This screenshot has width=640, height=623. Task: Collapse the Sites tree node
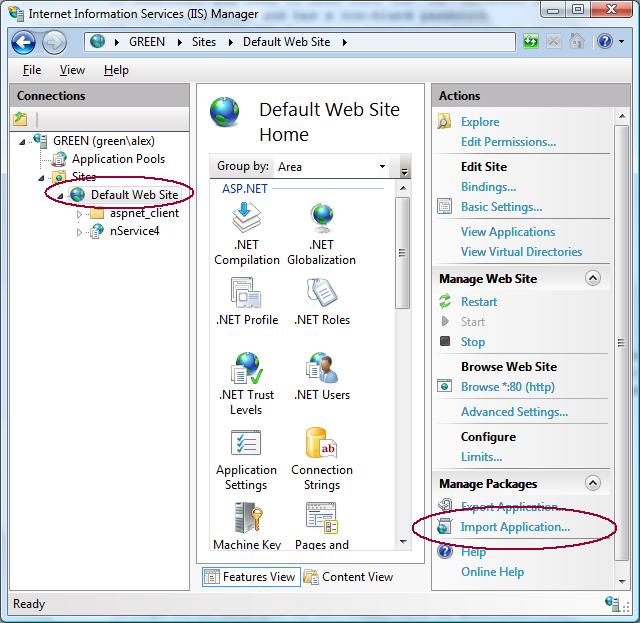(x=41, y=178)
